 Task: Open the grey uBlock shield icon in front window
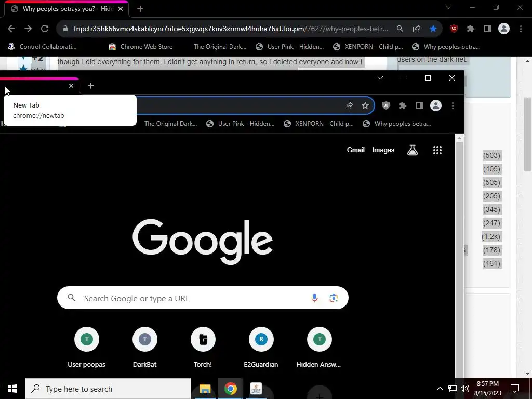pyautogui.click(x=386, y=106)
